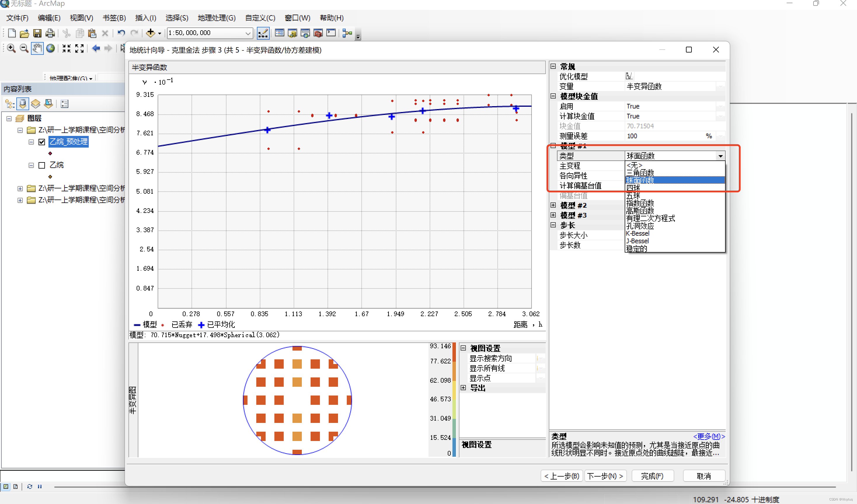Select the Zoom Out magnifier tool
The image size is (857, 504).
coord(24,48)
